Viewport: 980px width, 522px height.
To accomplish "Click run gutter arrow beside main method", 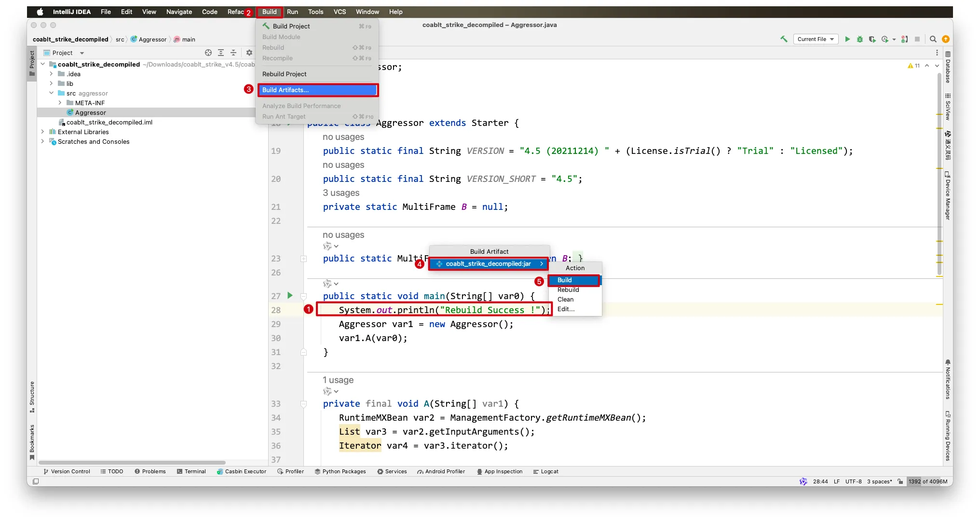I will 290,295.
